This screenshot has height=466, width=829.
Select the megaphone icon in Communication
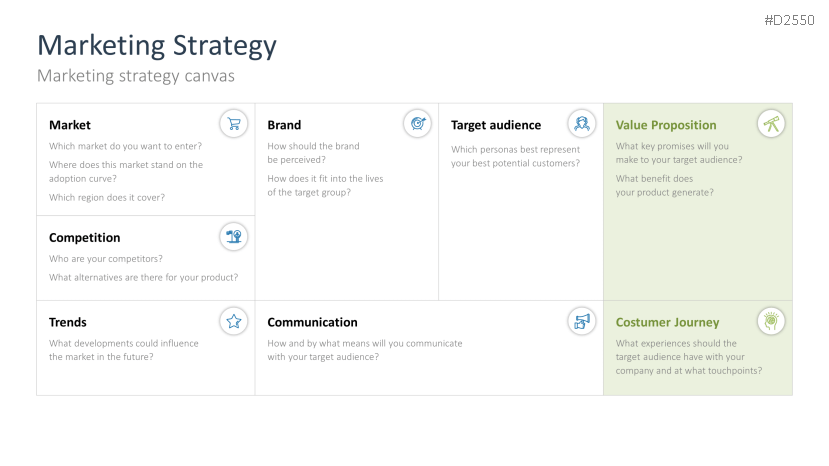point(581,321)
